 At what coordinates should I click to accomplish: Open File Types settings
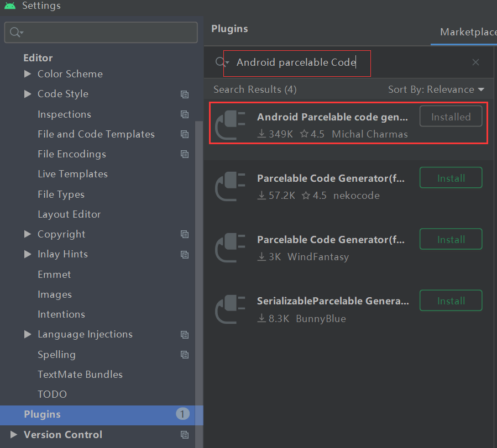[x=61, y=194]
